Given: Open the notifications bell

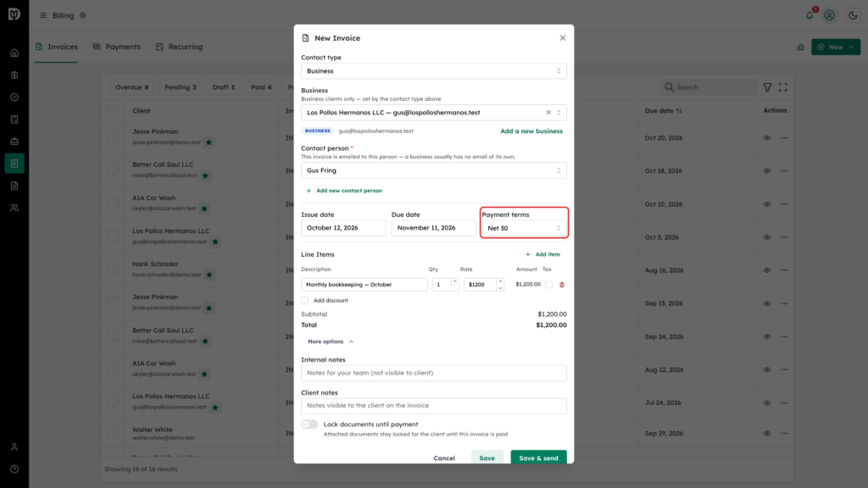Looking at the screenshot, I should coord(810,15).
